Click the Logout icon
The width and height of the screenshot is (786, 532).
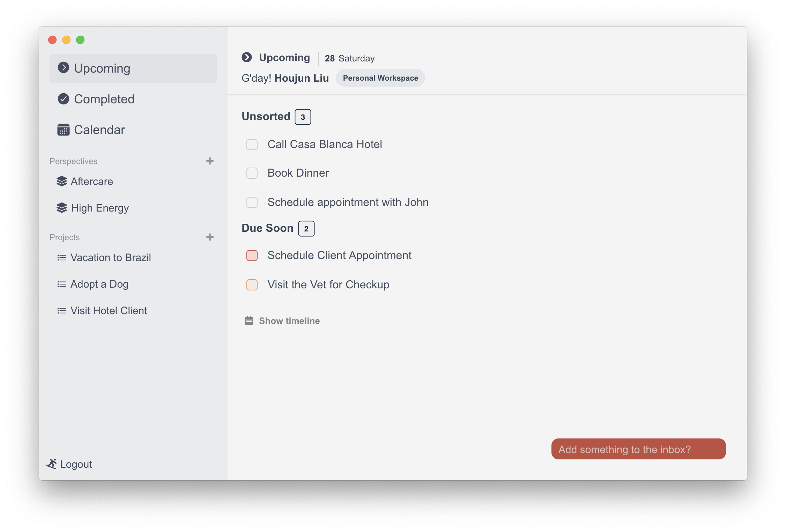52,464
